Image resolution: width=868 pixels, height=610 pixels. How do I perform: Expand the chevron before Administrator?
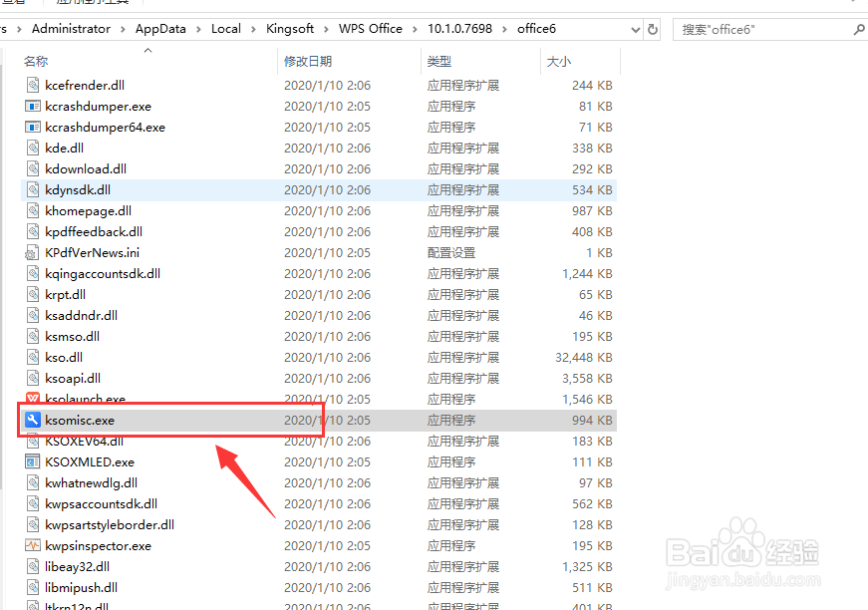point(19,29)
